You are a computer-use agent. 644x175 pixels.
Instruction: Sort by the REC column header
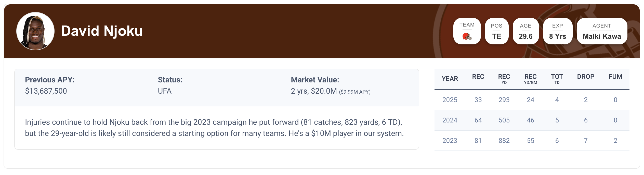(x=478, y=77)
